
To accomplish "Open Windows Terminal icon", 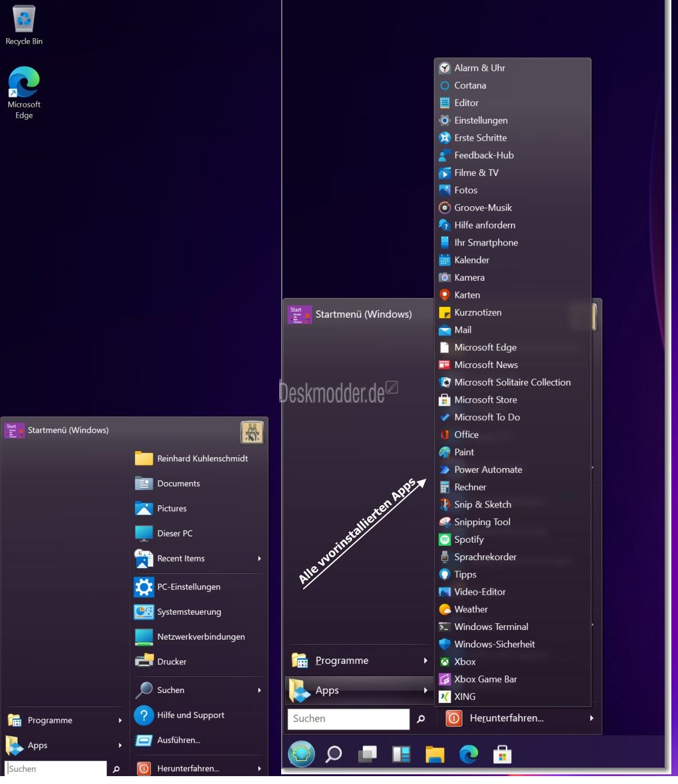I will point(445,627).
